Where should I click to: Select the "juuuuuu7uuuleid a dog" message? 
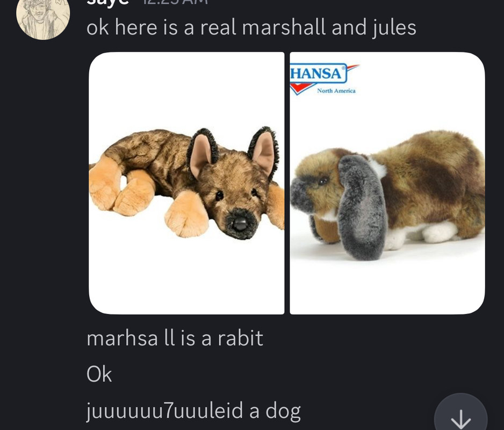[193, 411]
